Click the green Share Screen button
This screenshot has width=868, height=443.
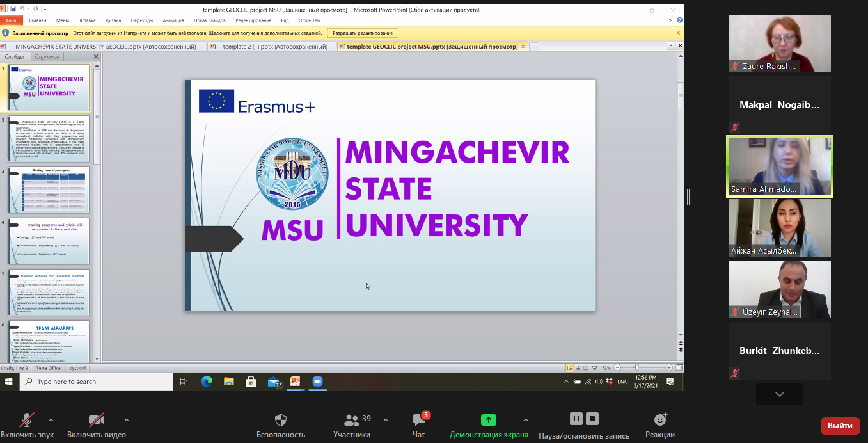tap(489, 420)
